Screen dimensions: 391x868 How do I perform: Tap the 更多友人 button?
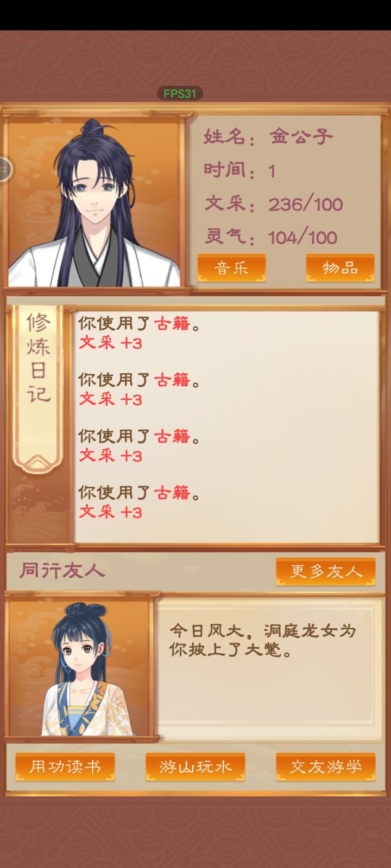coord(325,571)
